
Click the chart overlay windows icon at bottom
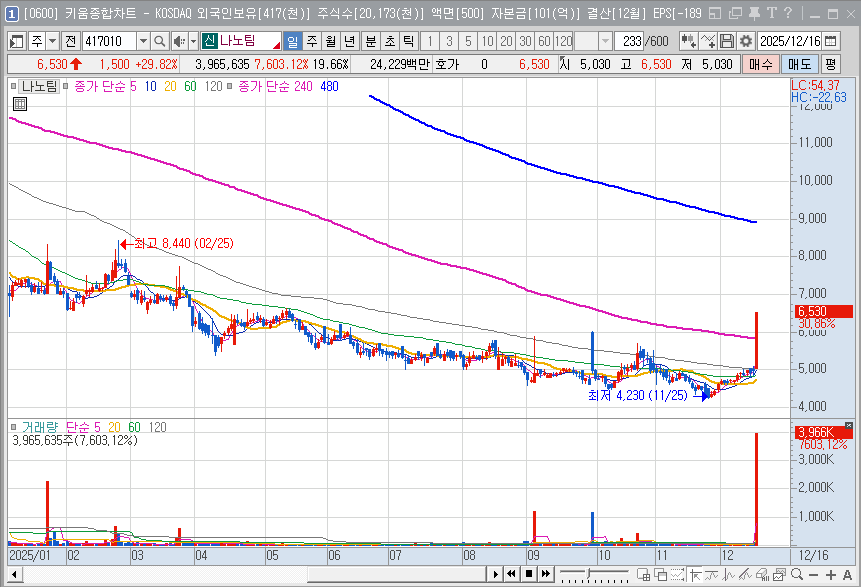tap(661, 575)
